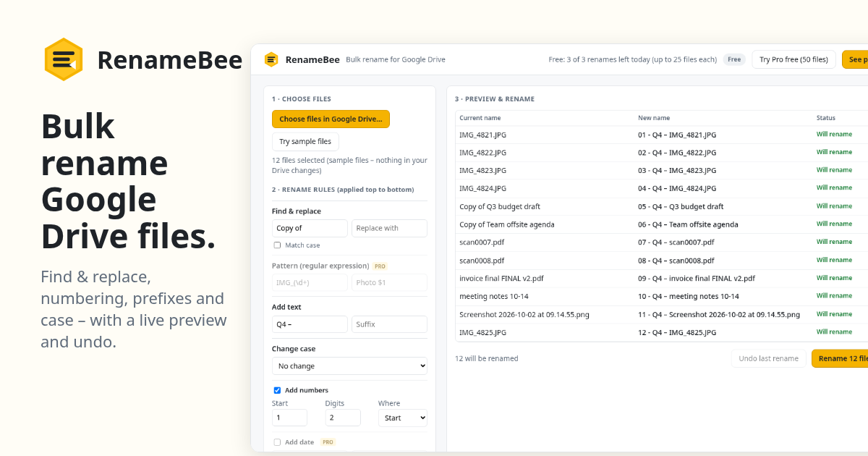Click Bulk rename for Google Drive tagline
Viewport: 868px width, 456px height.
(396, 59)
